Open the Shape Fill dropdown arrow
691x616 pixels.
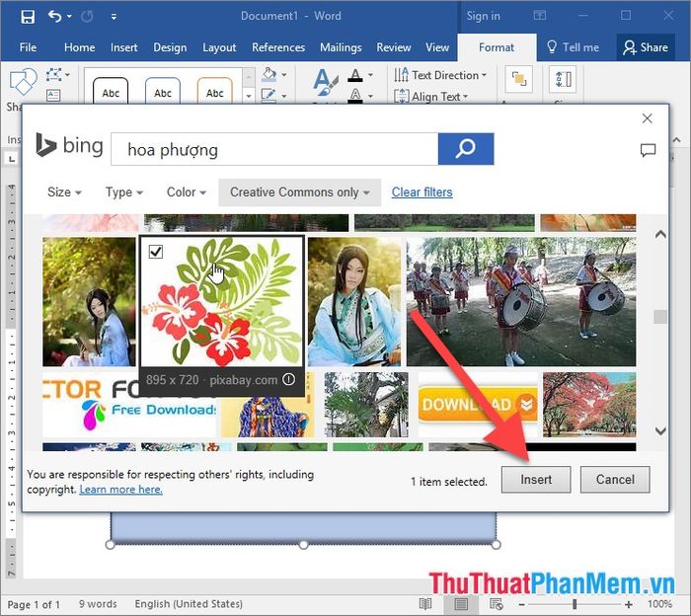(x=284, y=75)
